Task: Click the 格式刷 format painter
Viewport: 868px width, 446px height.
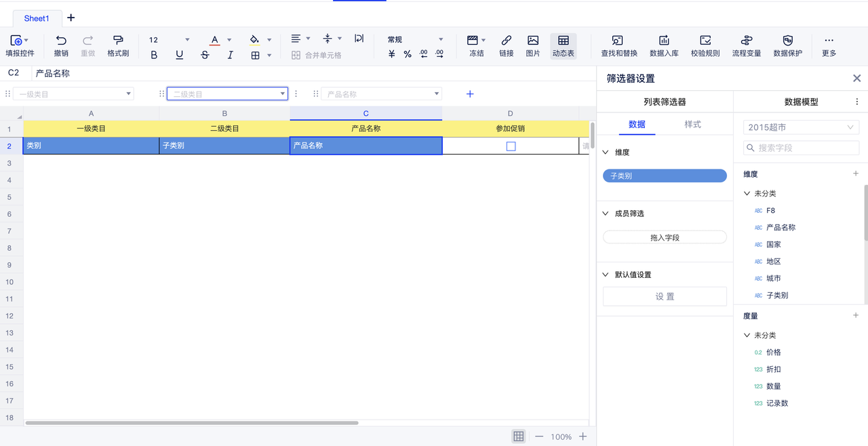Action: click(118, 41)
